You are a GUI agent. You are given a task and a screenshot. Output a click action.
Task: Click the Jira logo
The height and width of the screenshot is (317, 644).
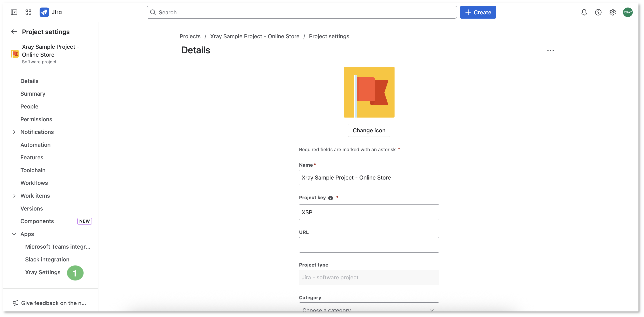(x=50, y=12)
